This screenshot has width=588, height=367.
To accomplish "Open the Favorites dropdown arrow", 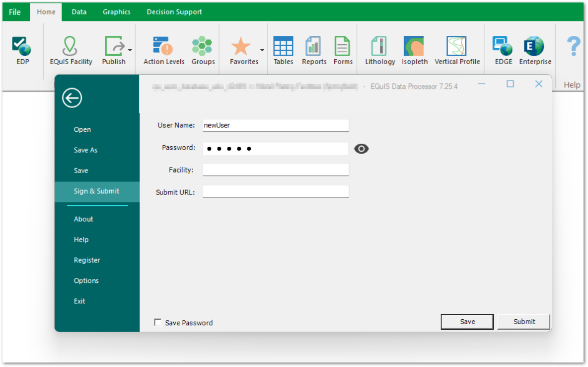I will coord(262,50).
